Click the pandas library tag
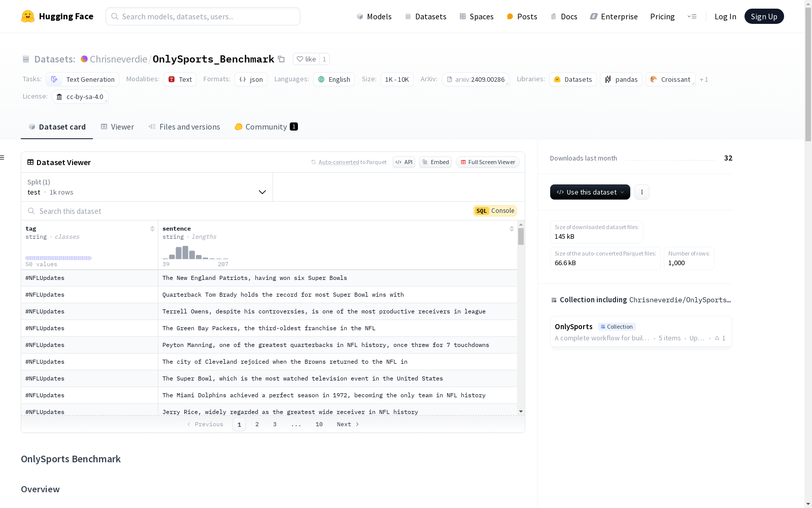 click(621, 79)
